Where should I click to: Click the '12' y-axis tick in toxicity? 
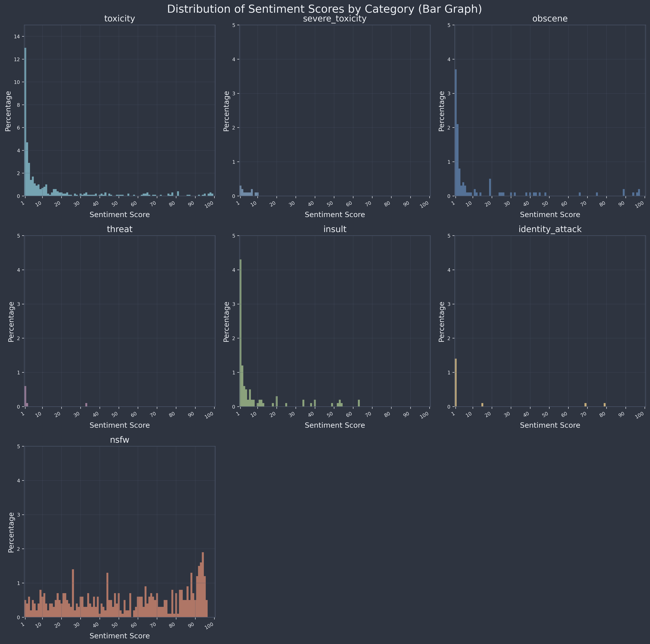click(x=17, y=59)
